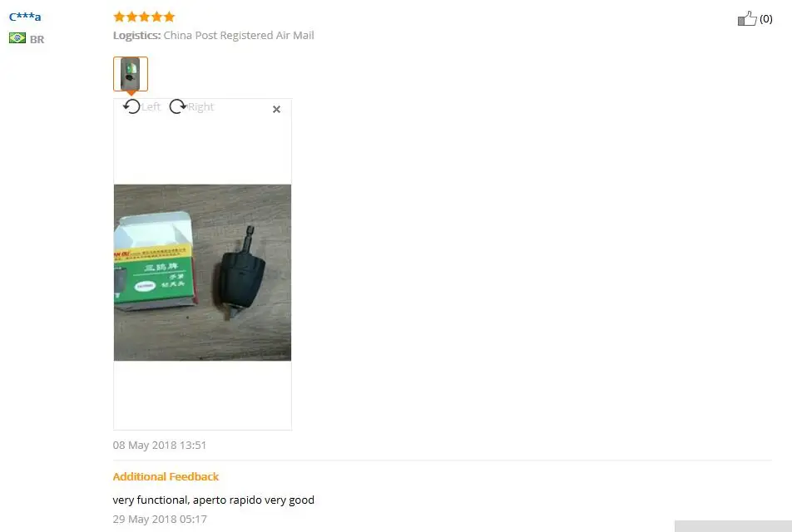Click the feedback date 29 May 2018

point(160,519)
